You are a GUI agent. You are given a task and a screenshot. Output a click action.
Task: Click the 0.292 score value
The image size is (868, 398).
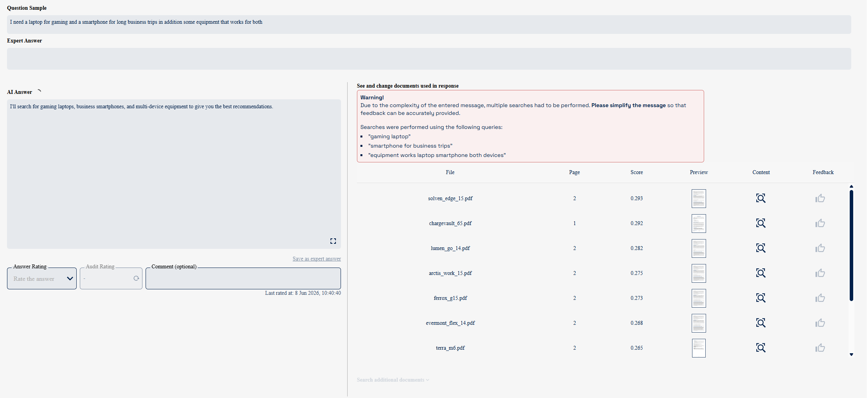coord(637,224)
